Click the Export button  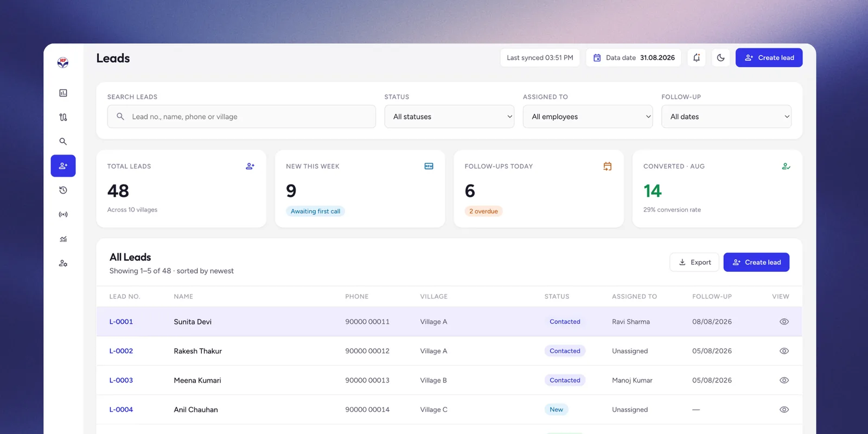[x=694, y=262]
